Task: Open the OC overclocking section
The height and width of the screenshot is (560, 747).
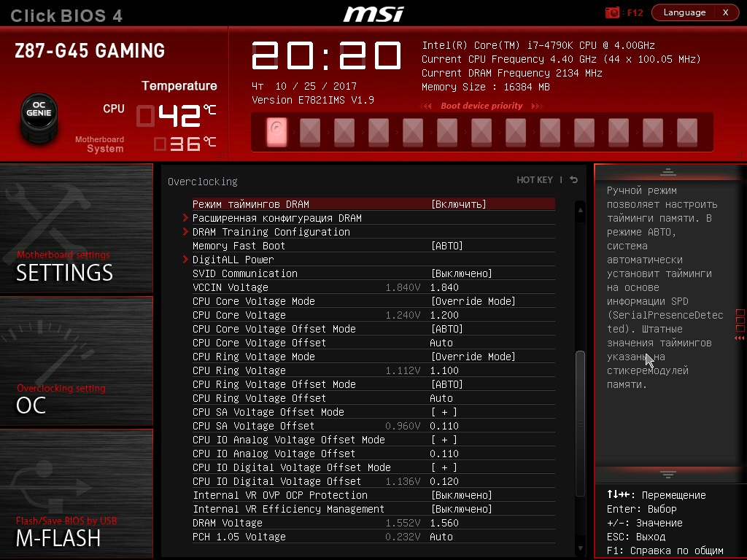Action: (76, 361)
